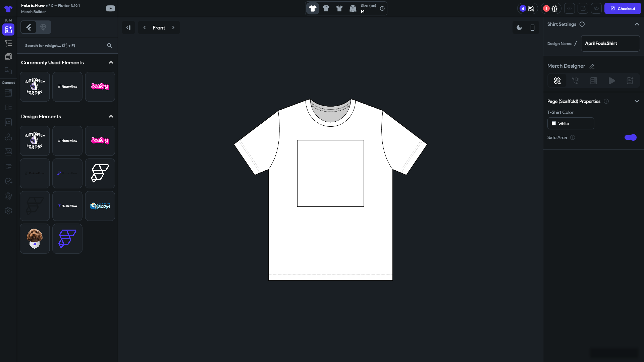Click the Checkout button

(623, 8)
